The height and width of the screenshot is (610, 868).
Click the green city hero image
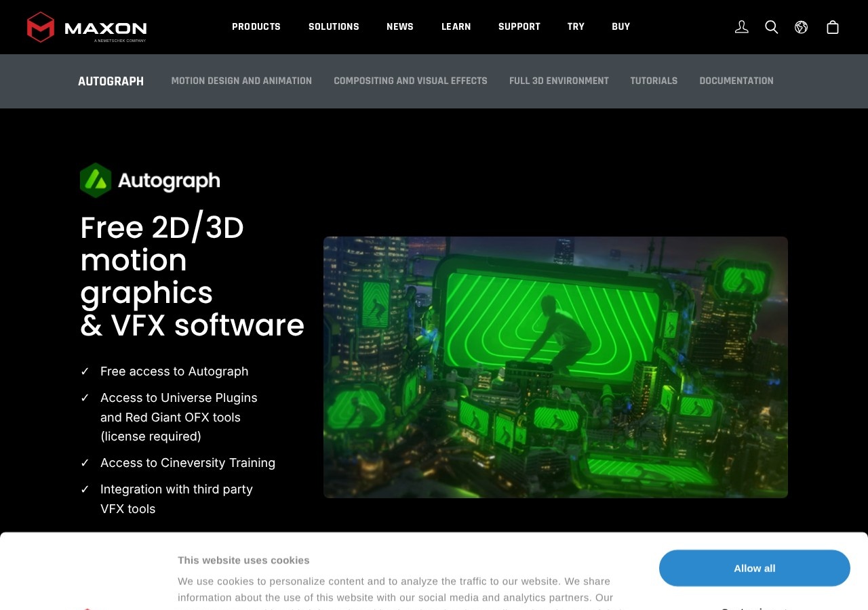555,367
